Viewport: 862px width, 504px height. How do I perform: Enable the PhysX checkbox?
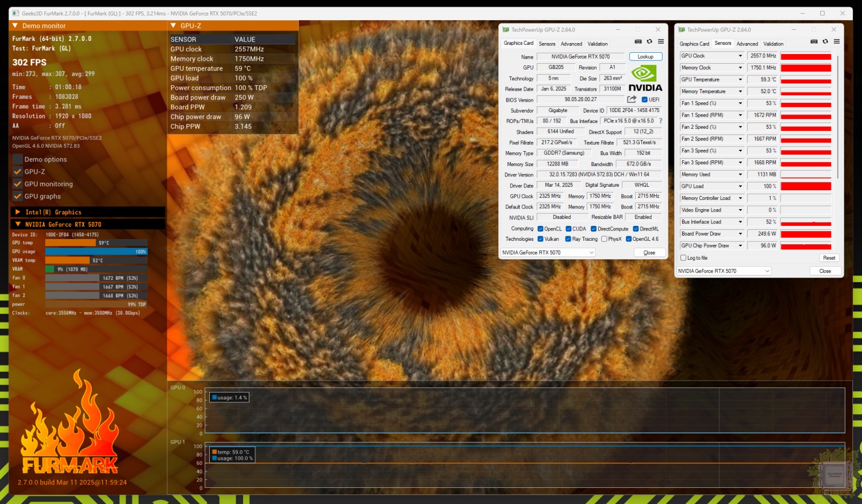[604, 239]
